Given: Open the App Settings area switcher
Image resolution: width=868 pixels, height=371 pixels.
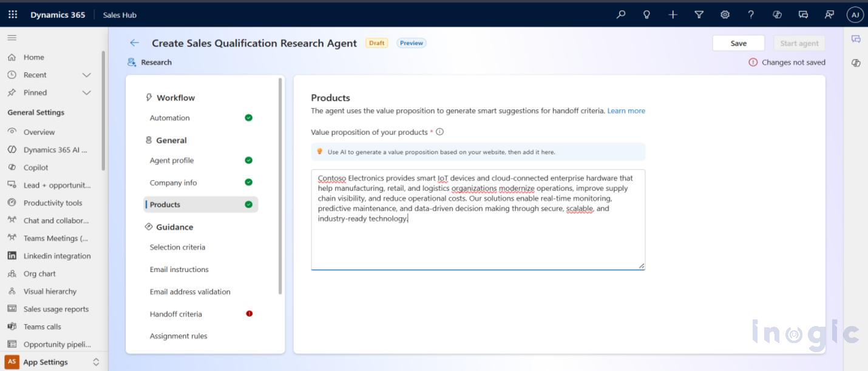Looking at the screenshot, I should [x=53, y=362].
